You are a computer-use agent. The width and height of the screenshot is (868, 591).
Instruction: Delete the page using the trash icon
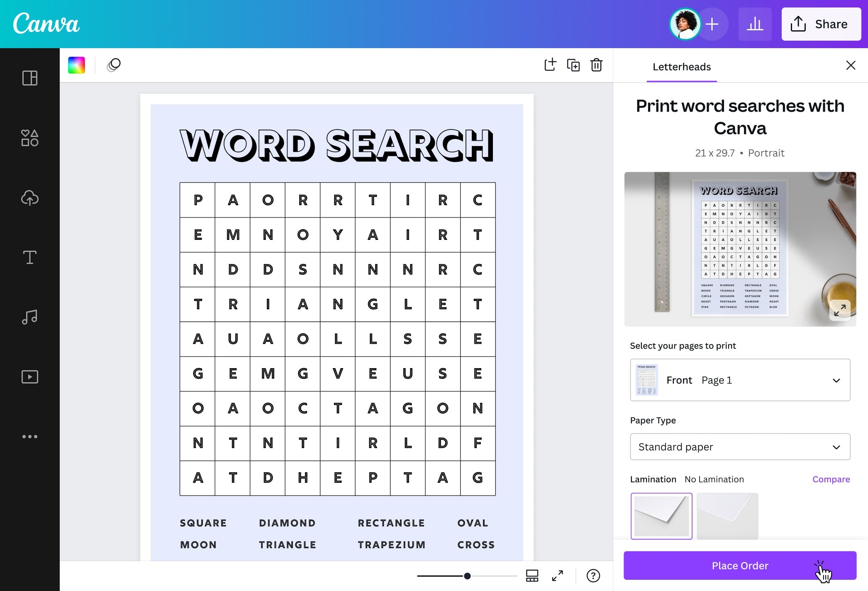coord(596,65)
